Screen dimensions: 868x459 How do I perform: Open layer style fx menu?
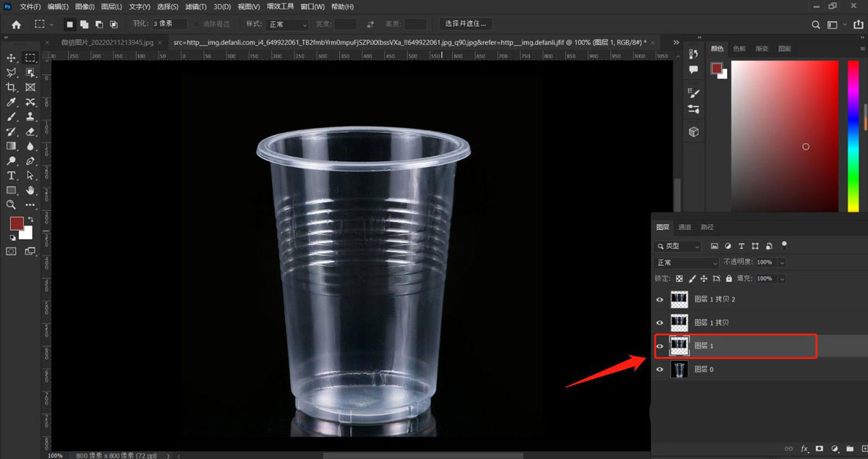(804, 449)
